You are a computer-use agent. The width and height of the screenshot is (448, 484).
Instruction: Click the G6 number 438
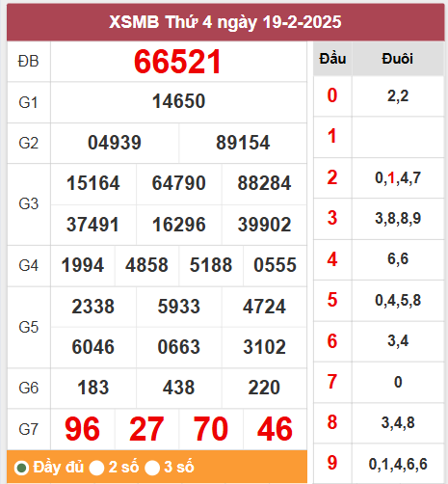[178, 388]
